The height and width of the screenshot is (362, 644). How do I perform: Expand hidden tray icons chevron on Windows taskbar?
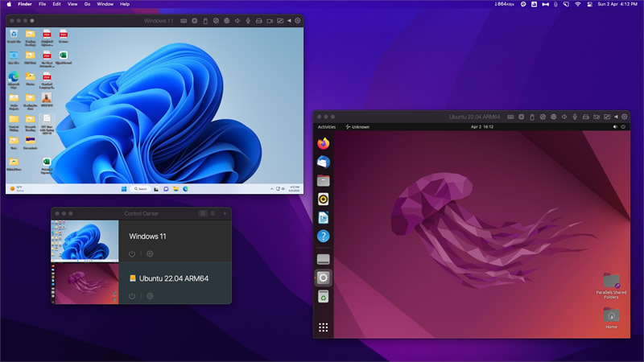[x=271, y=189]
